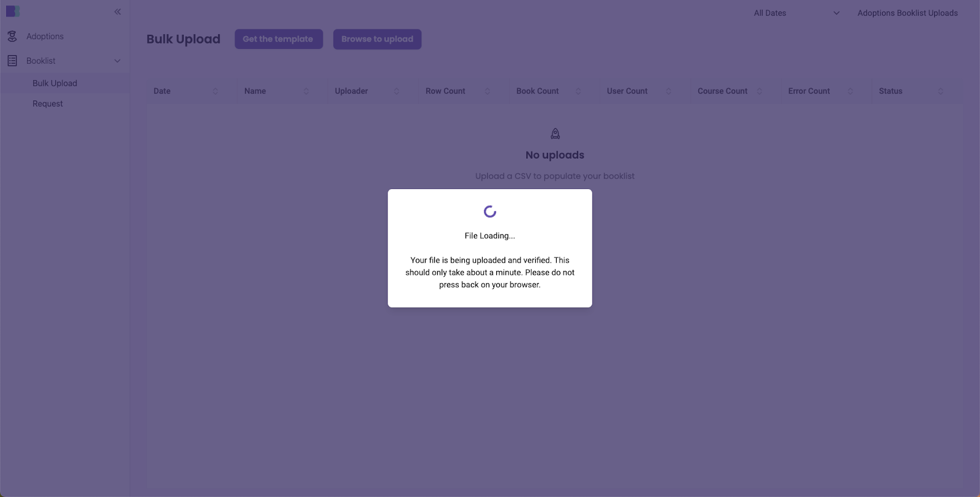Click the Booklist list icon
This screenshot has height=497, width=980.
(x=12, y=61)
